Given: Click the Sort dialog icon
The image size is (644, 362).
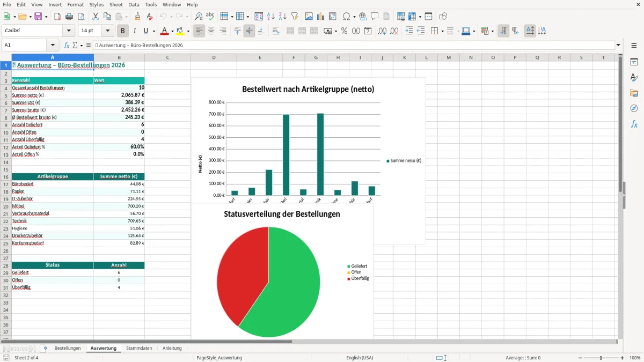Looking at the screenshot, I should [x=259, y=17].
